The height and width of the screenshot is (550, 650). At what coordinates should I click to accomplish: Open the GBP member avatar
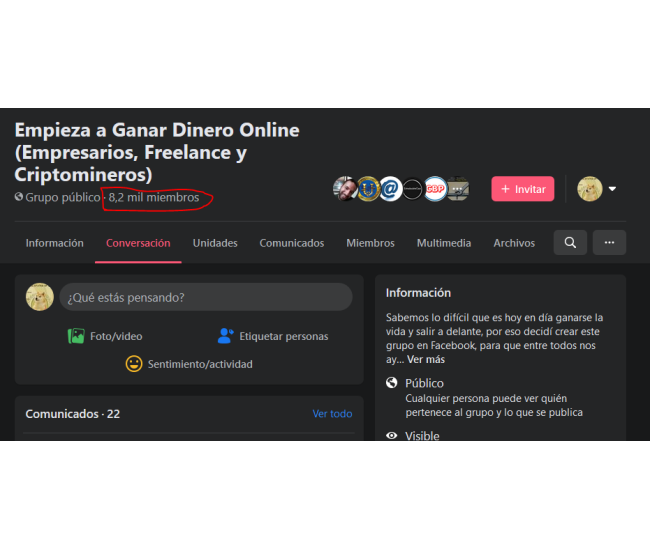coord(435,189)
